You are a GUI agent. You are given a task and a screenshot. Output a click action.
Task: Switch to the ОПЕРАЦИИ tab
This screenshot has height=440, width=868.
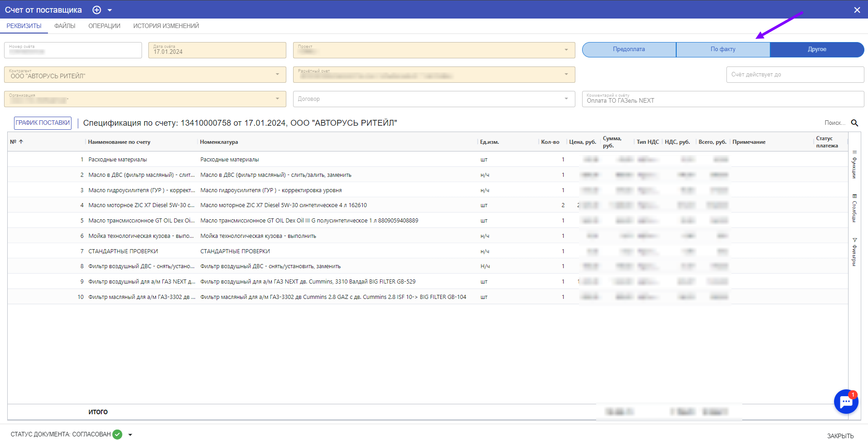(104, 26)
